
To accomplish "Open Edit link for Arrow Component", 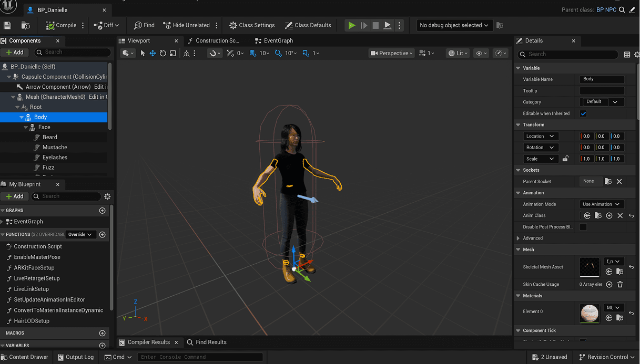I will (101, 87).
